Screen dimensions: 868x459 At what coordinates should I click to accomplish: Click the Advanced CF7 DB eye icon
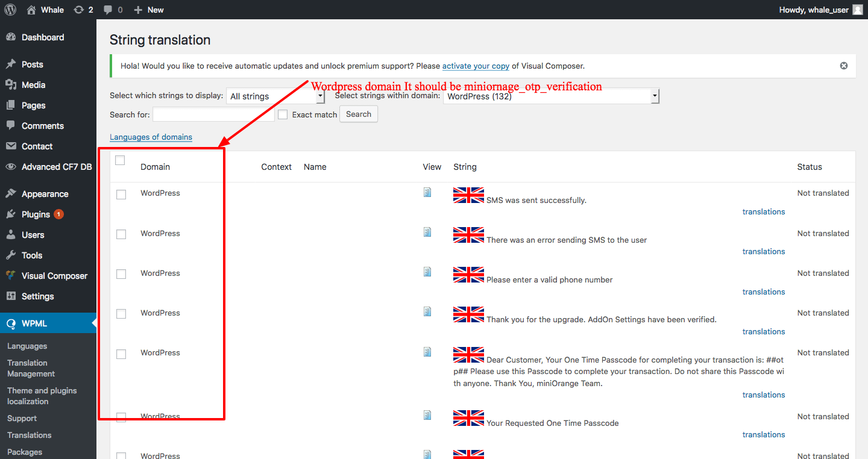coord(11,166)
